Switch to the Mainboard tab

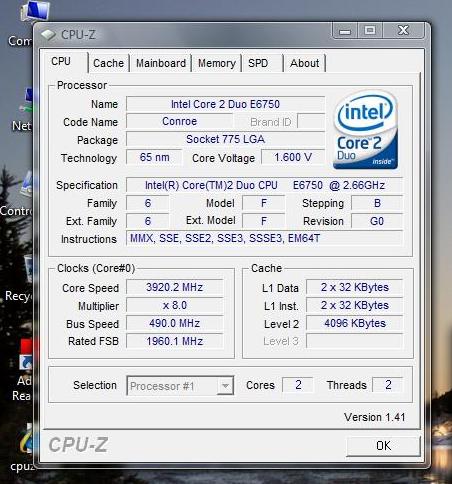coord(161,63)
